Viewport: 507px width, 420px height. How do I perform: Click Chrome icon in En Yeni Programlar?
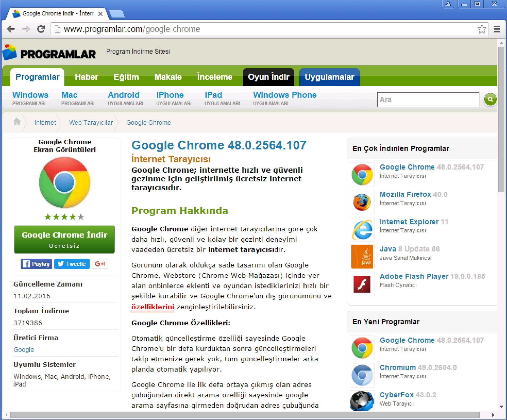pos(362,348)
